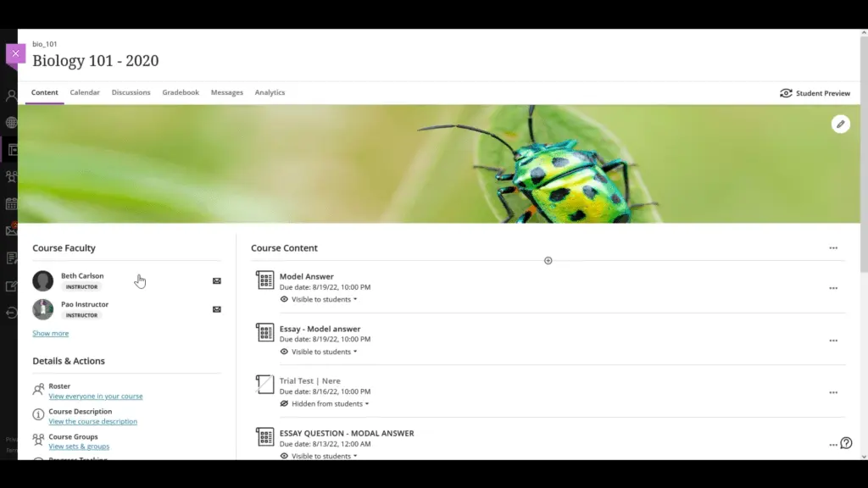Viewport: 868px width, 488px height.
Task: Open the Essay - Model answer title
Action: [x=320, y=329]
